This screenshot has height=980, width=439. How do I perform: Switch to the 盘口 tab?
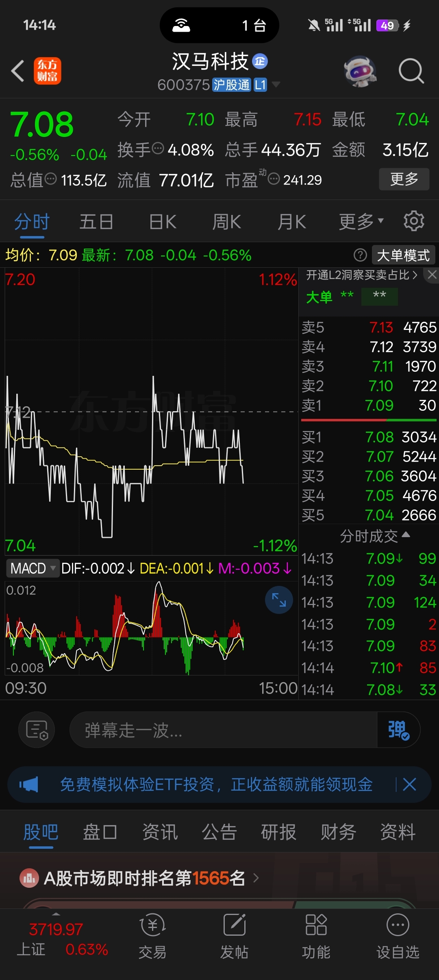[x=100, y=832]
